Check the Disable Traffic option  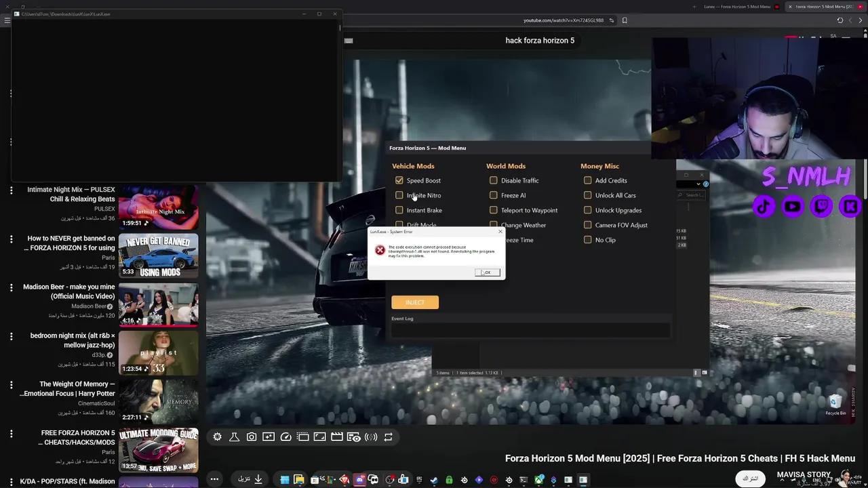[x=493, y=180]
